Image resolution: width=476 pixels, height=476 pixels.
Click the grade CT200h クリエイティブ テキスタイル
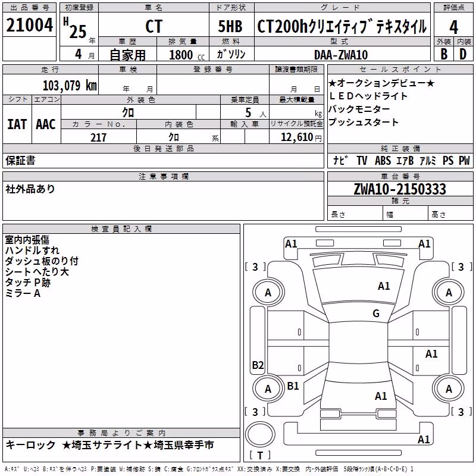pos(342,26)
